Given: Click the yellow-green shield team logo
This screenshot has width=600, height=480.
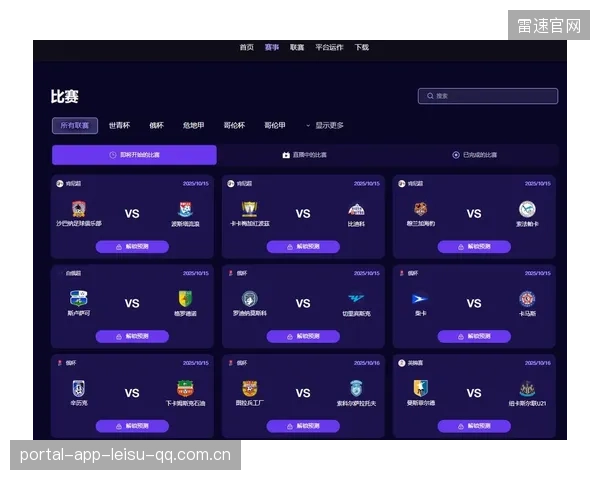Looking at the screenshot, I should tap(186, 299).
